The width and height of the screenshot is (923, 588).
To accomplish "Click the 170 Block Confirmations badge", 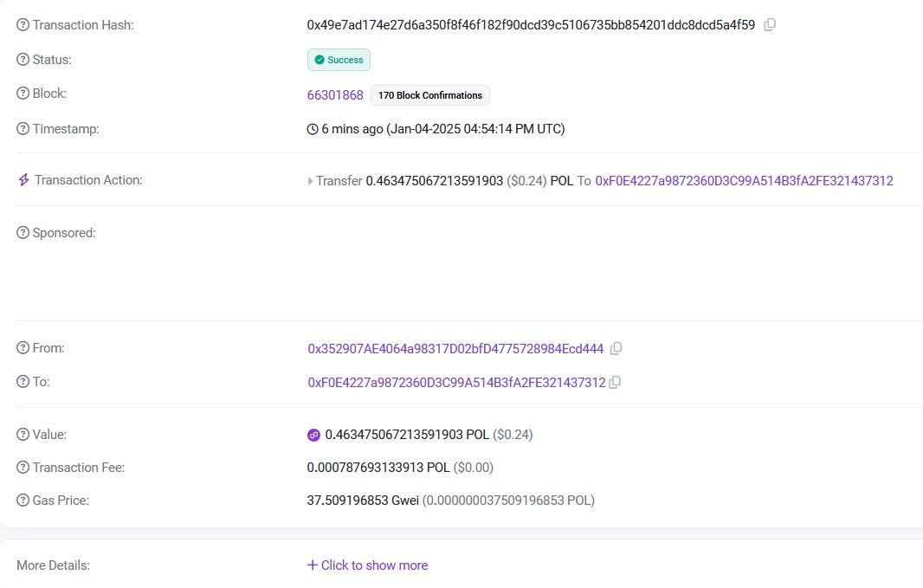I will [430, 95].
